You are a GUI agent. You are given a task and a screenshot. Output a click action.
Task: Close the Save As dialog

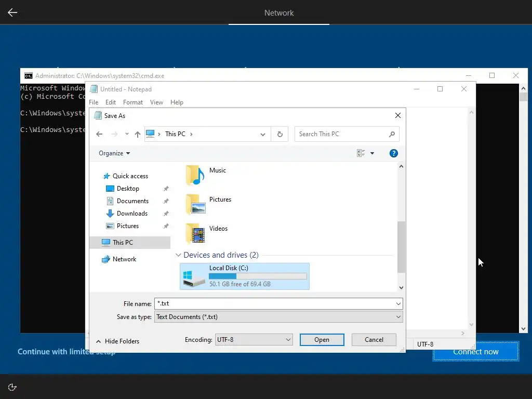tap(398, 116)
